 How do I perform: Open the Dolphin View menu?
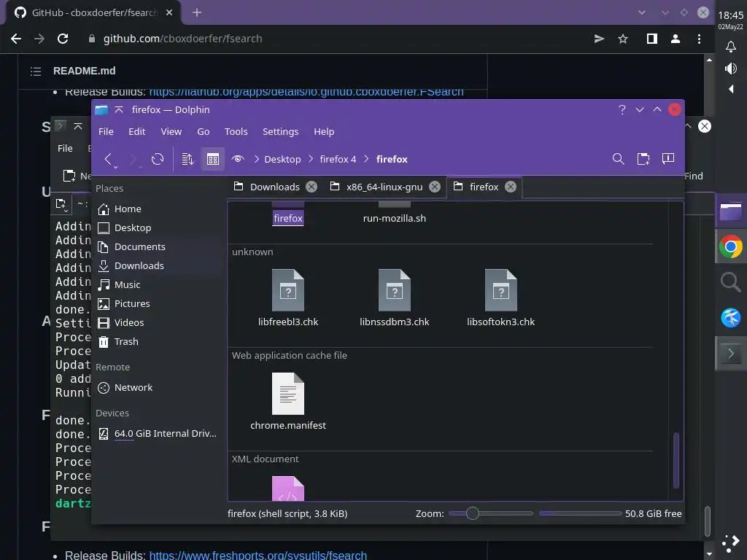click(171, 131)
